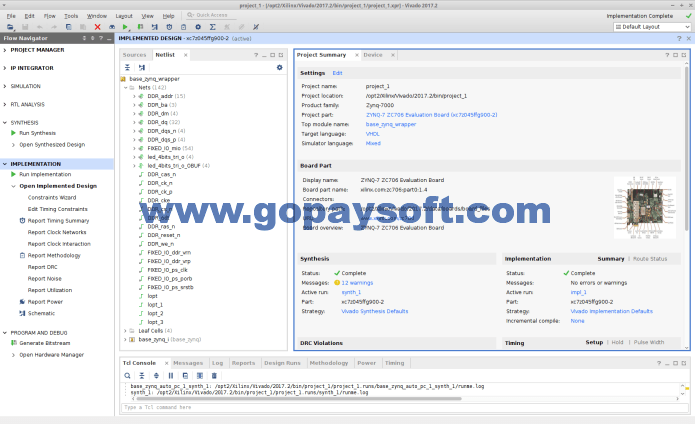The image size is (695, 424).
Task: Click Tcl Console expand-all icon
Action: (x=156, y=375)
